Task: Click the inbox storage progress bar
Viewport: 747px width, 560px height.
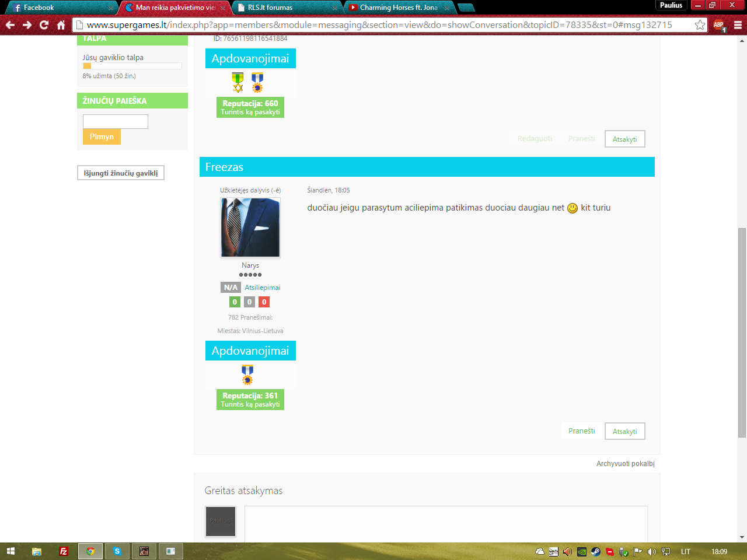Action: point(132,66)
